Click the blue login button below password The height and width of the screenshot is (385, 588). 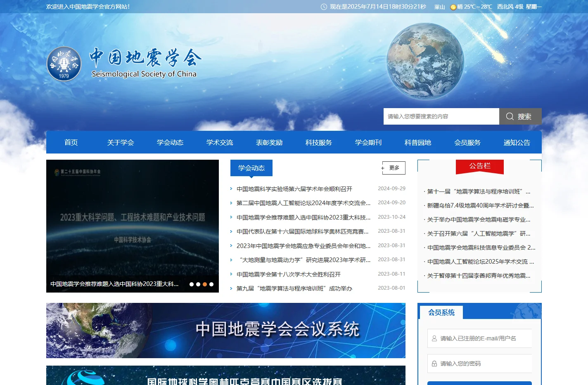click(x=479, y=383)
